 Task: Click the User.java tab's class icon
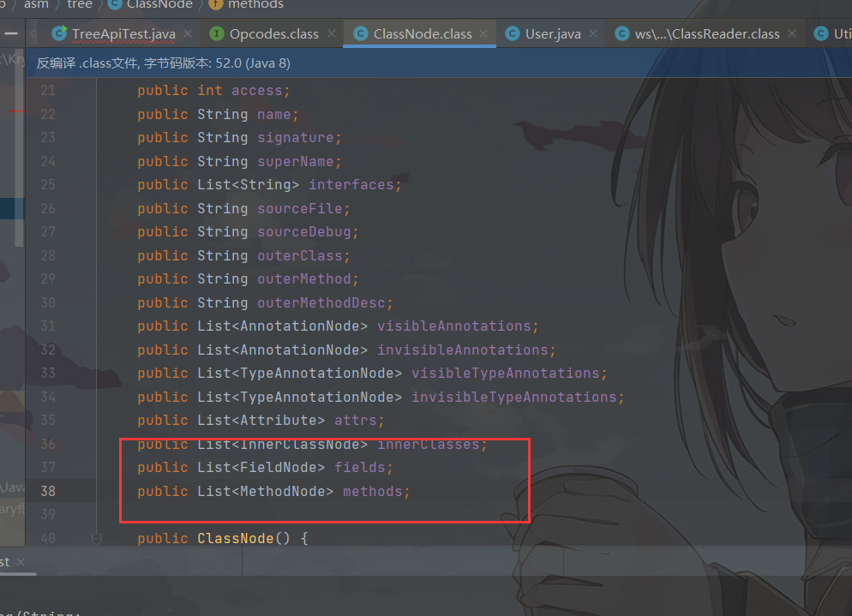coord(513,34)
